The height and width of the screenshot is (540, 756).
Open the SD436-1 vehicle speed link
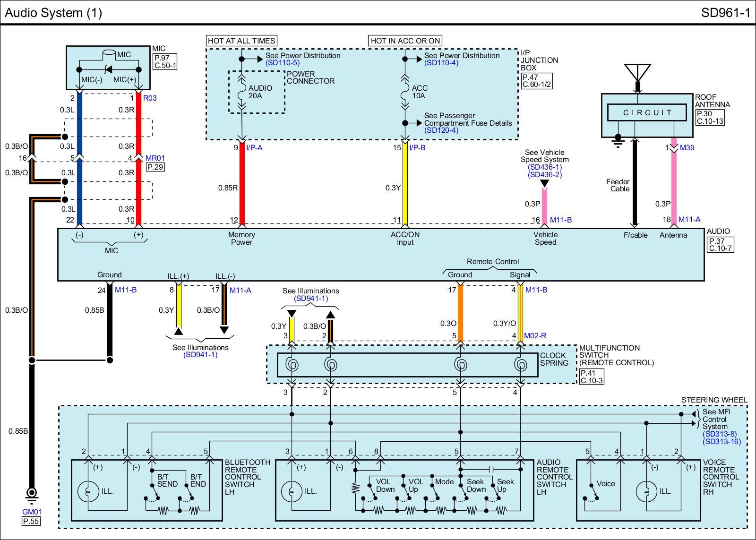[544, 167]
